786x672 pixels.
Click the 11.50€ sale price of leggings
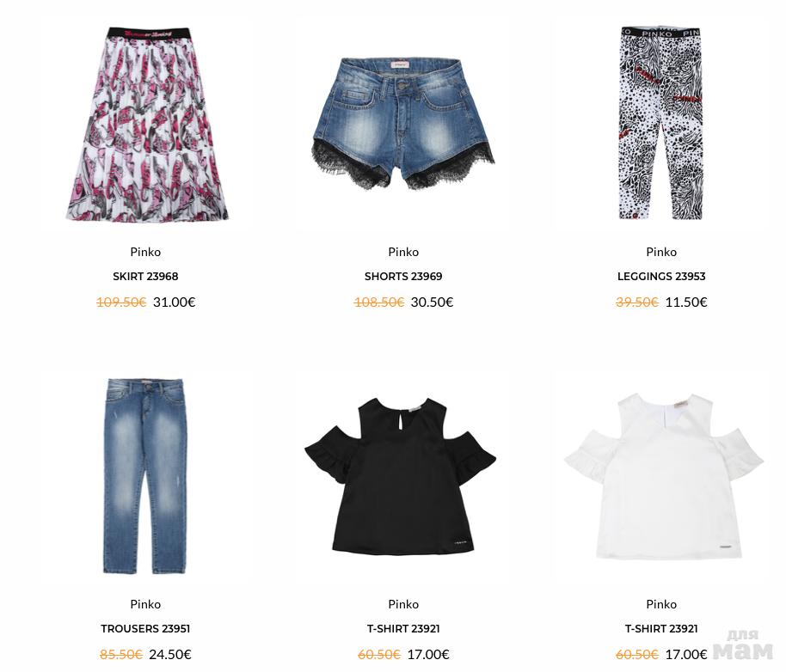(x=685, y=302)
